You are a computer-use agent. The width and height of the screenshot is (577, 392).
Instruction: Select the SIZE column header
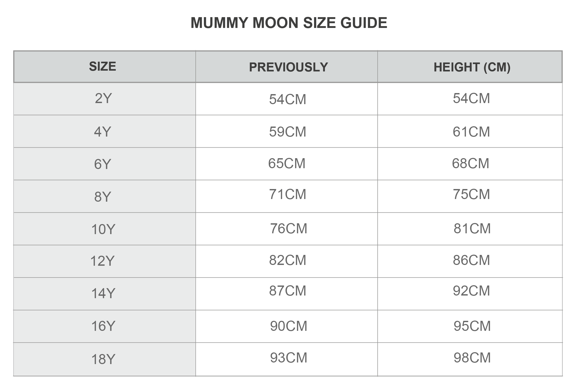point(103,66)
